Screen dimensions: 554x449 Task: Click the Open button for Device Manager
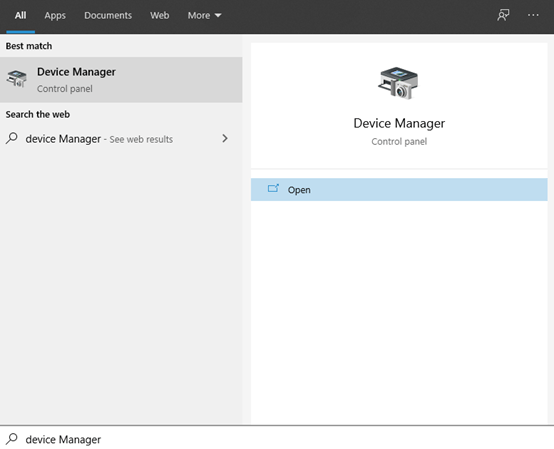[399, 190]
